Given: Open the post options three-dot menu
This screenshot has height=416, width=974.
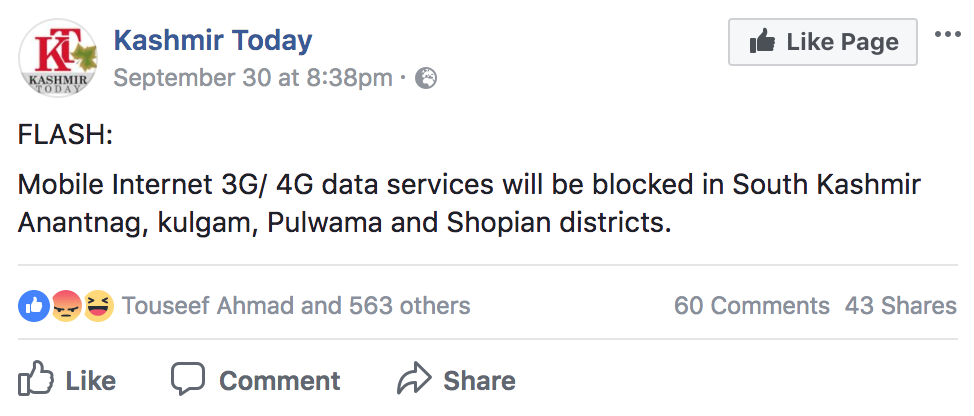Looking at the screenshot, I should [x=946, y=36].
